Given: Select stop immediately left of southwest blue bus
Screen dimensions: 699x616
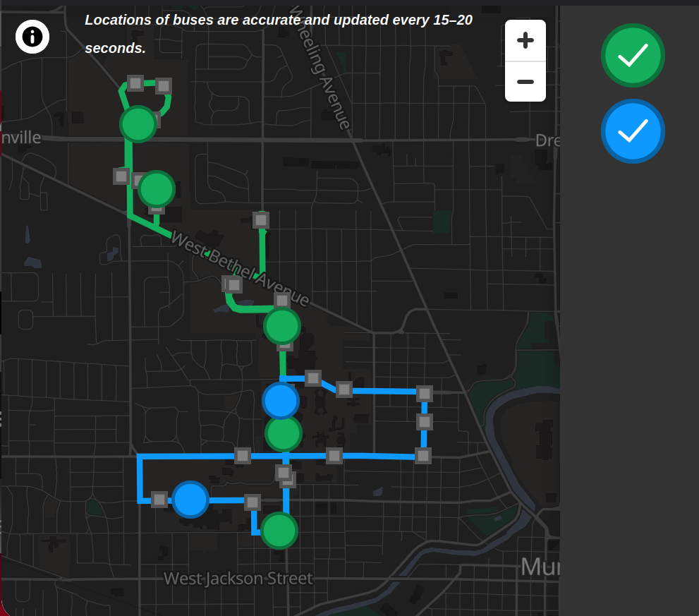Looking at the screenshot, I should [159, 500].
